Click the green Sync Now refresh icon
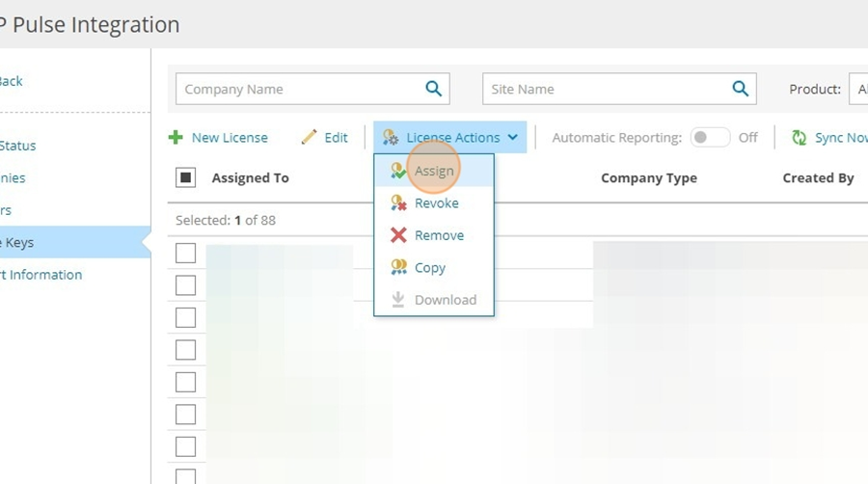 point(799,137)
